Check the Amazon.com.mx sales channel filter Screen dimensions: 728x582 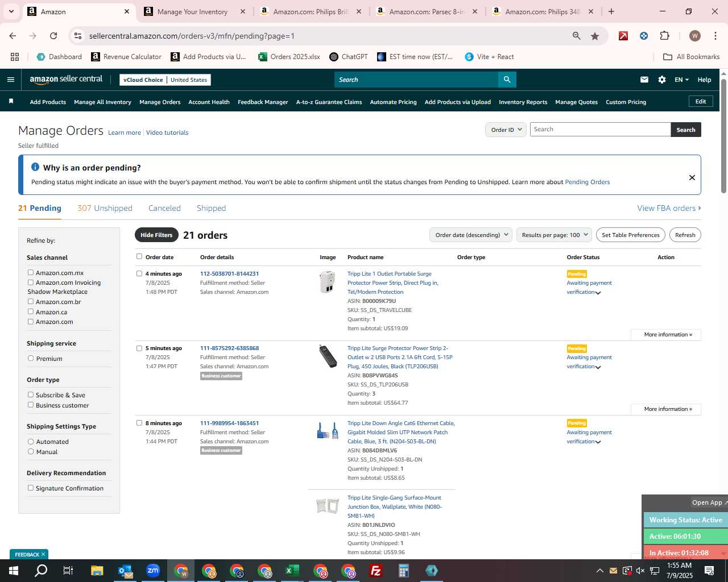pyautogui.click(x=31, y=273)
